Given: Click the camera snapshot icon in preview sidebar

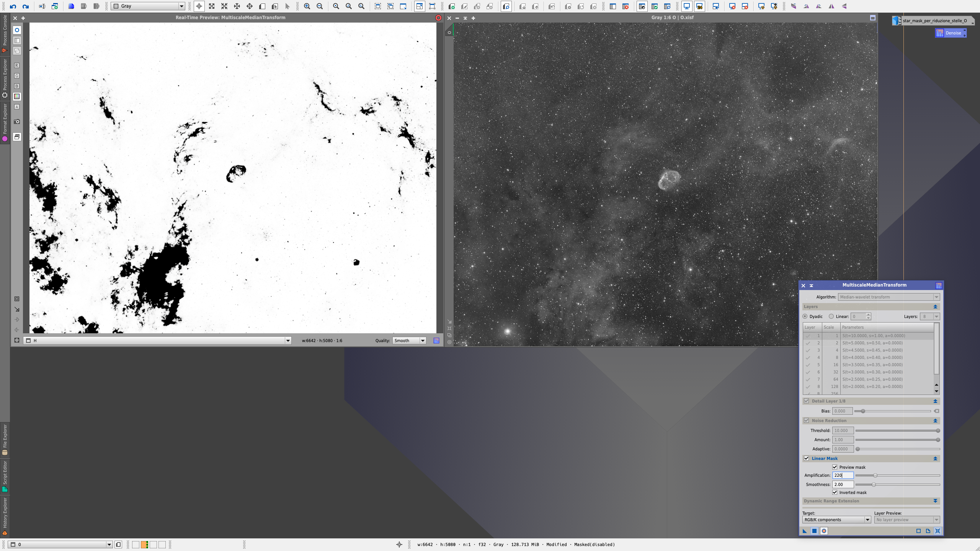Looking at the screenshot, I should pos(17,122).
